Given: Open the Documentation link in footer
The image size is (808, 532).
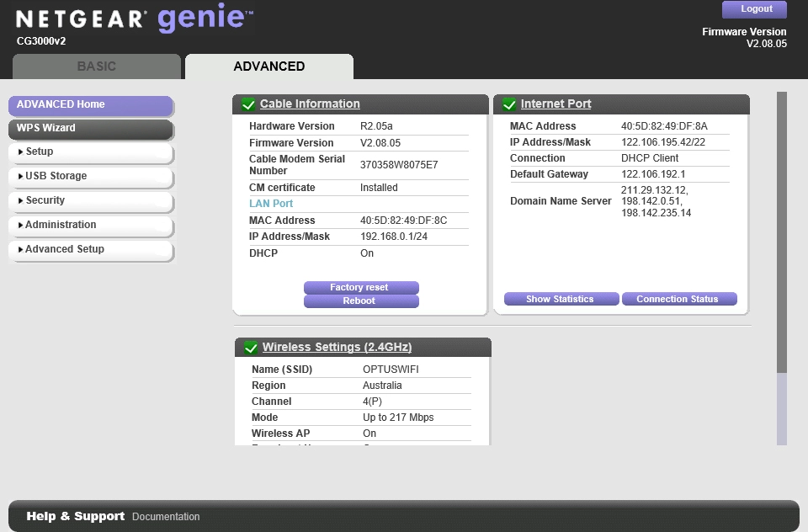Looking at the screenshot, I should 166,517.
